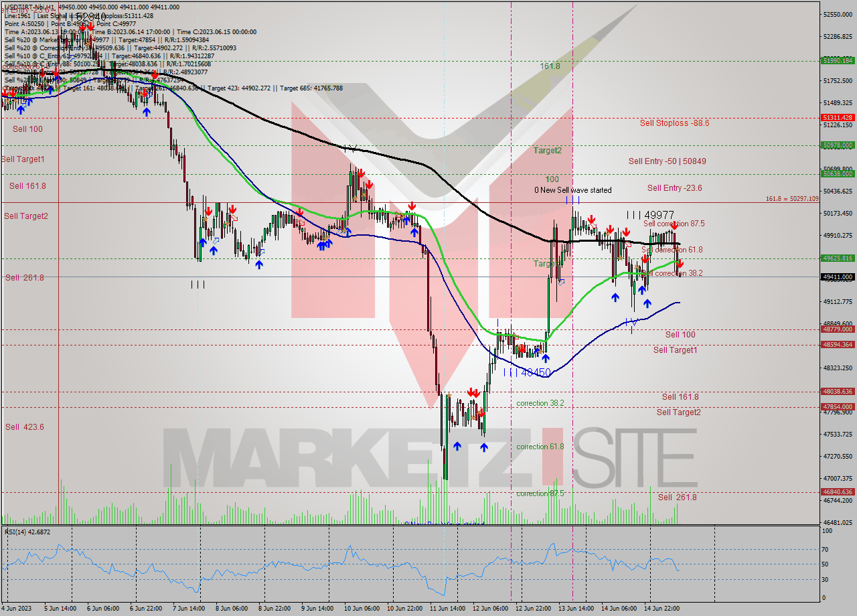Click the blue '| | | 48450' price marker

click(527, 372)
